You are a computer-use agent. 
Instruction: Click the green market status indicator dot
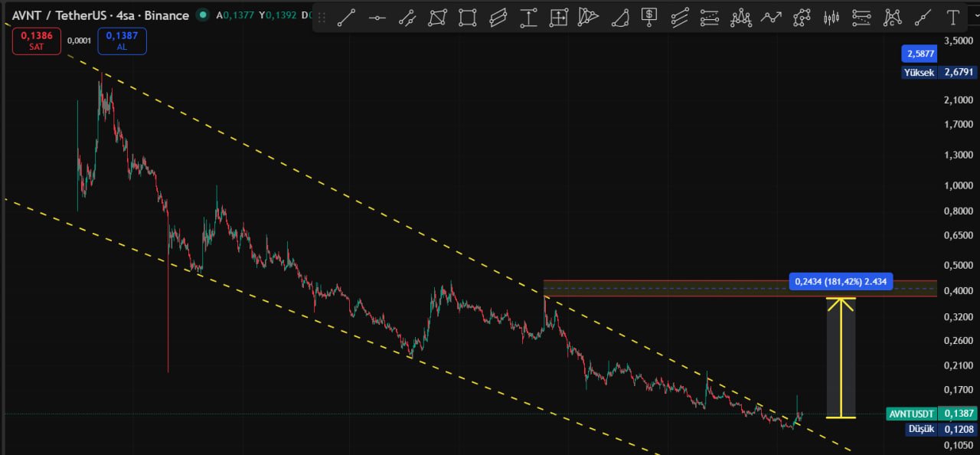pyautogui.click(x=202, y=15)
